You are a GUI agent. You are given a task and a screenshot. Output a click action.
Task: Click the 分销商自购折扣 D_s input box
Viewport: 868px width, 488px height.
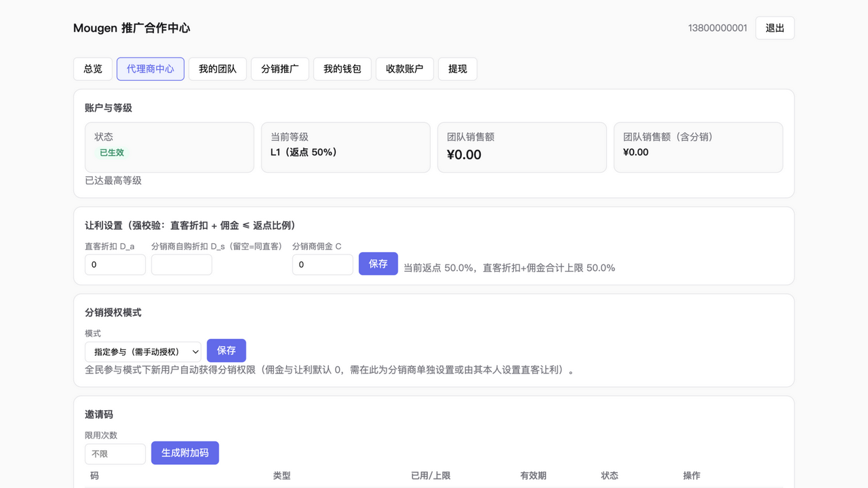coord(182,264)
